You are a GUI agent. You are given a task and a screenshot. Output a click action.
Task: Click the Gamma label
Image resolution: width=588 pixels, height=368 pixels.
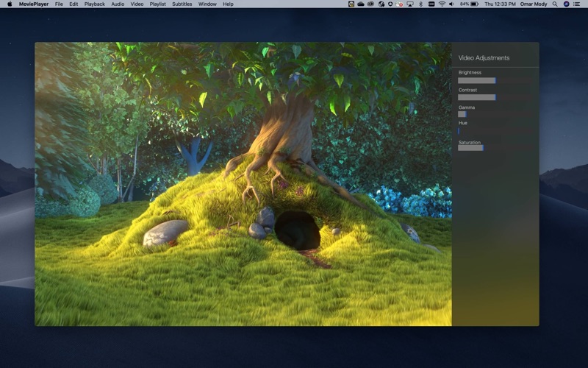pyautogui.click(x=467, y=107)
